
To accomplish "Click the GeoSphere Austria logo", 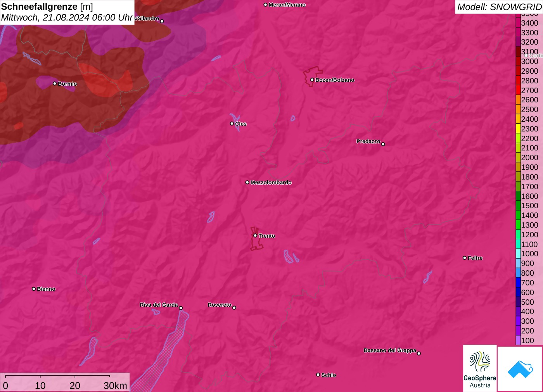I will [x=480, y=368].
